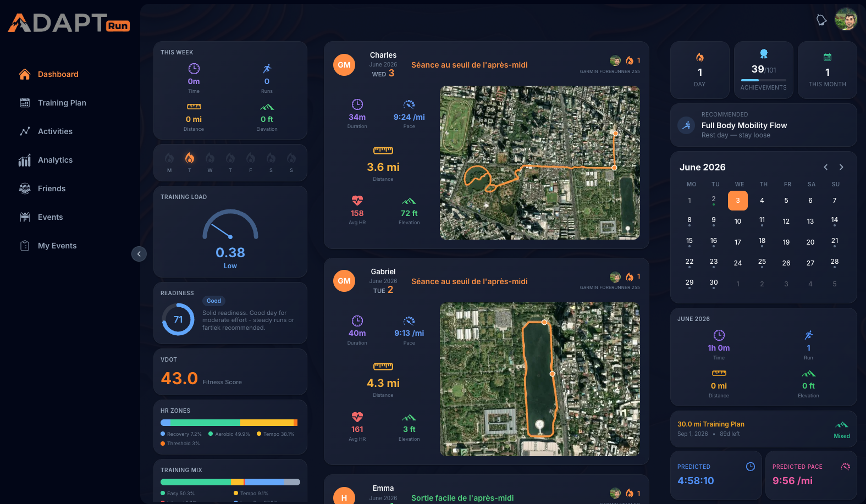The height and width of the screenshot is (504, 866).
Task: Click the Training Mix color bar
Action: (x=230, y=482)
